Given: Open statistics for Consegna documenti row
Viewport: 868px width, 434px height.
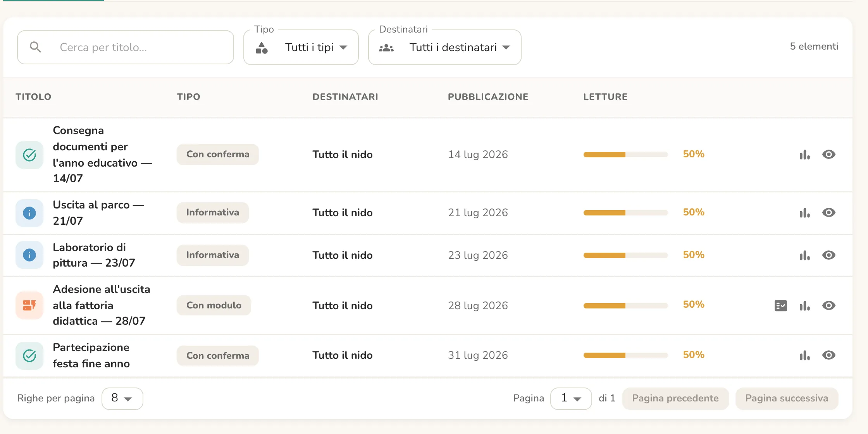Looking at the screenshot, I should coord(804,155).
